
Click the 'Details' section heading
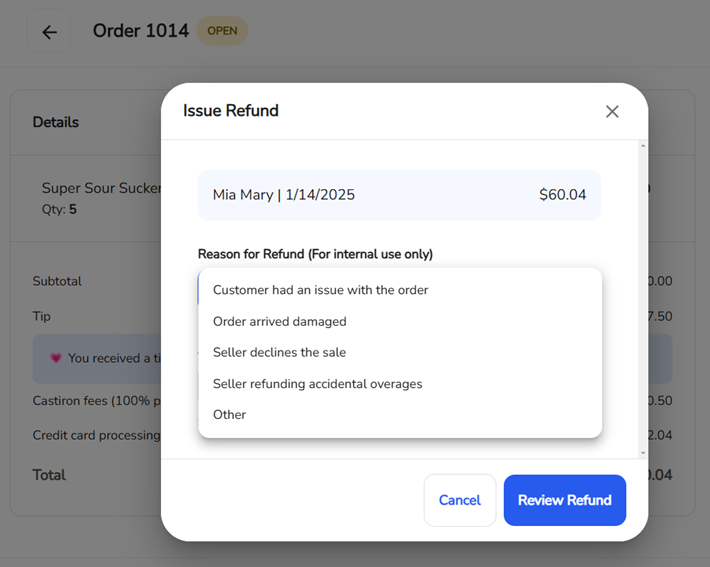56,122
